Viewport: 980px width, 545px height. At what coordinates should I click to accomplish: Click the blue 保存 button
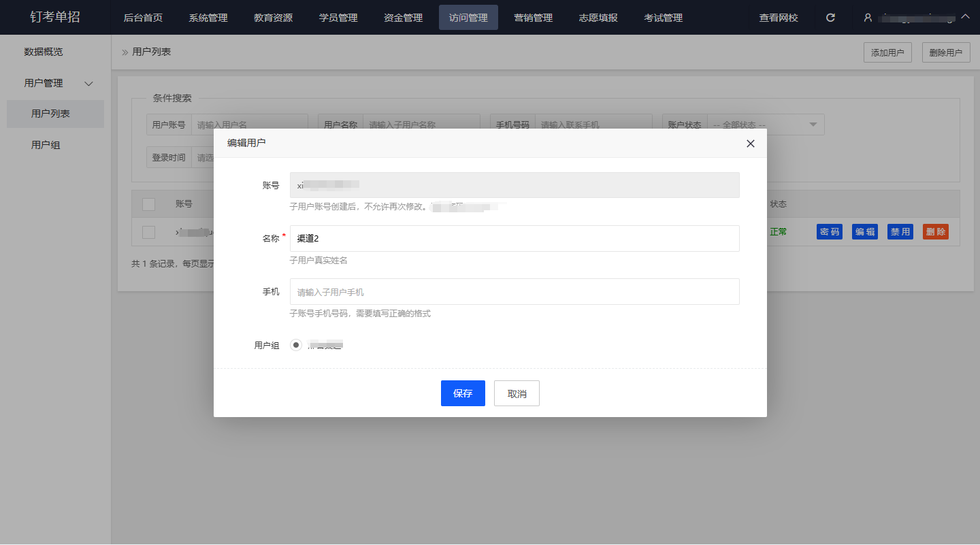coord(463,393)
